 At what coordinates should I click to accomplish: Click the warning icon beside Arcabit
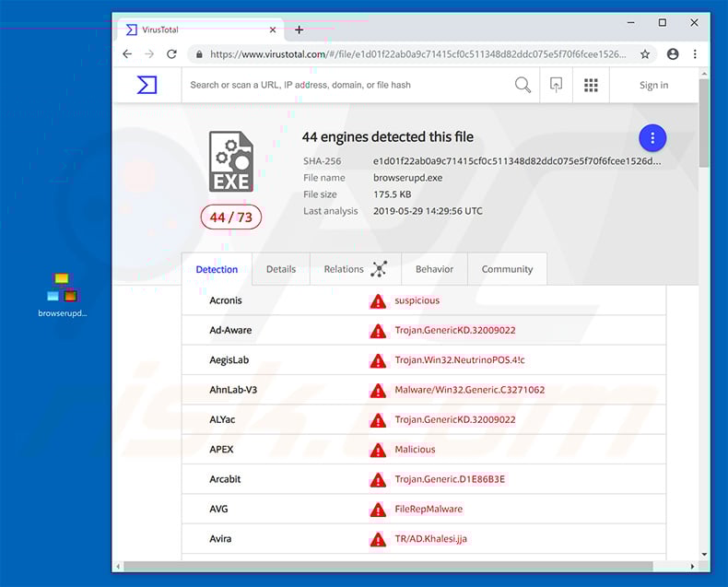point(378,480)
